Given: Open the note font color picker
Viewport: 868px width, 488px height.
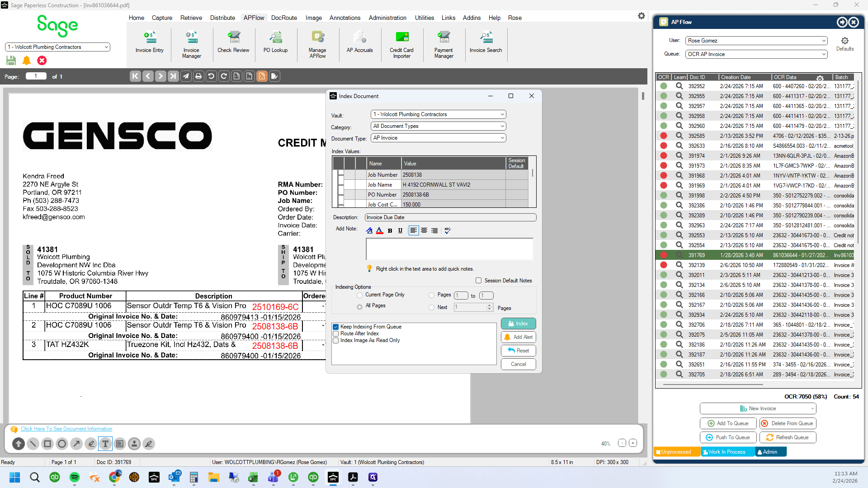Looking at the screenshot, I should tap(379, 230).
